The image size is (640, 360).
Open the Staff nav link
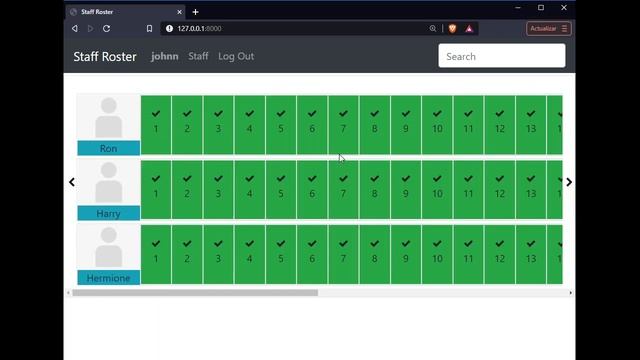[198, 56]
